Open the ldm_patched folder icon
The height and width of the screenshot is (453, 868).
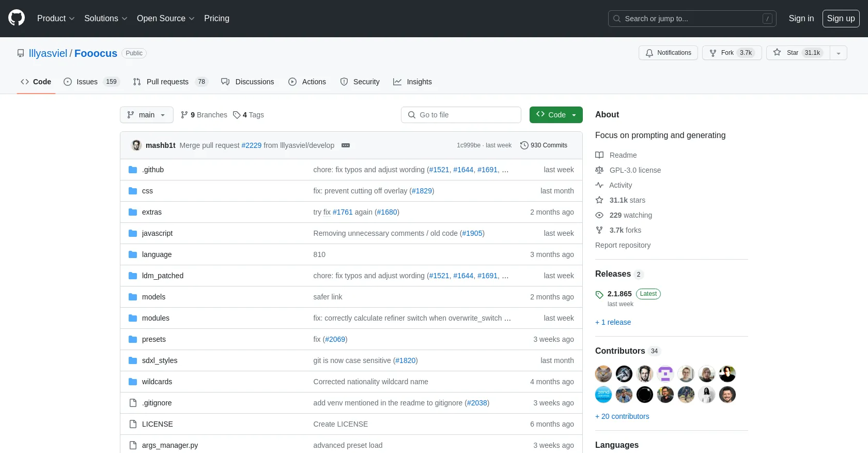pyautogui.click(x=133, y=276)
